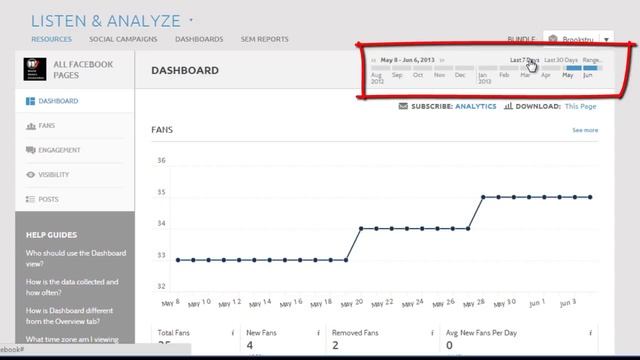Click the Posts list icon
Image resolution: width=640 pixels, height=360 pixels.
click(30, 199)
